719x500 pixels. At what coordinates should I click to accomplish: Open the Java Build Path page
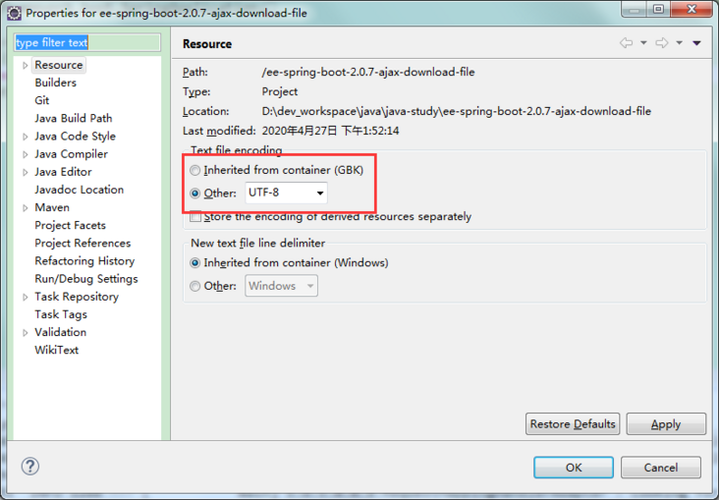[x=73, y=118]
